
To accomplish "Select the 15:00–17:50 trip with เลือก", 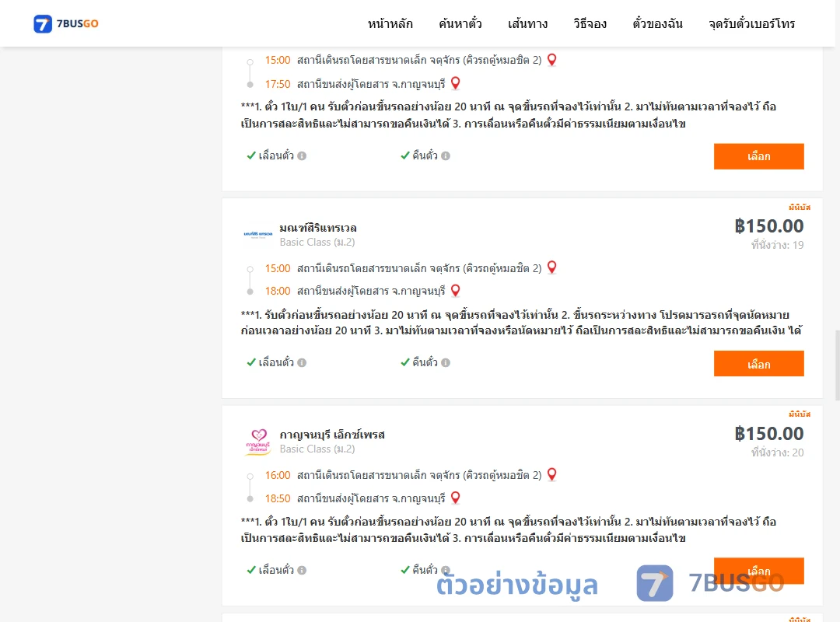I will (758, 156).
